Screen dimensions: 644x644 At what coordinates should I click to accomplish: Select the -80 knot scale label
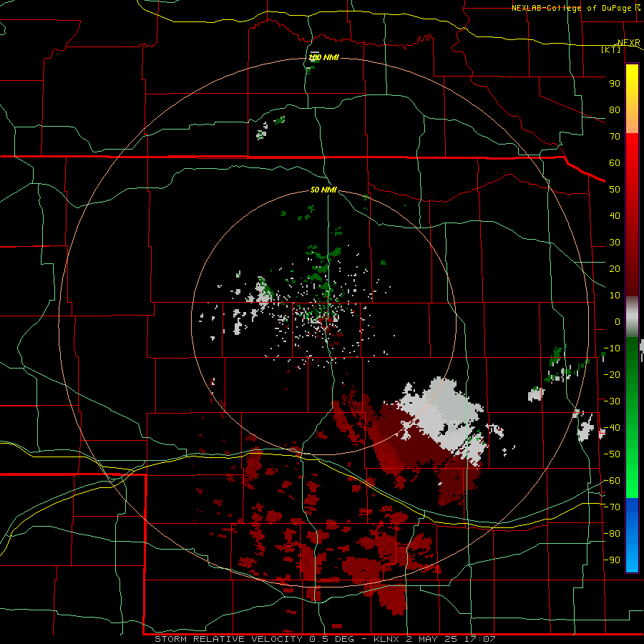[x=612, y=534]
